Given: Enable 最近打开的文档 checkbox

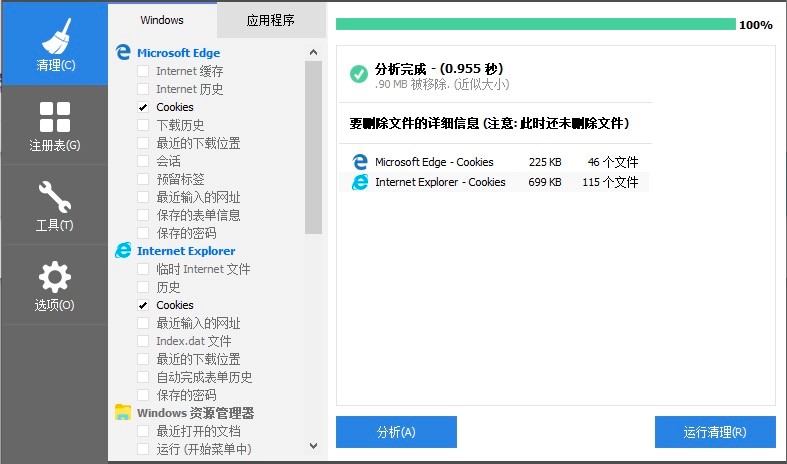Looking at the screenshot, I should pos(143,431).
